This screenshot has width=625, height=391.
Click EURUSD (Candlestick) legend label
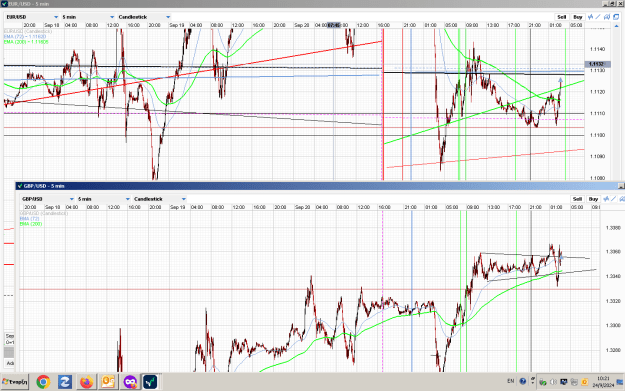[x=28, y=31]
